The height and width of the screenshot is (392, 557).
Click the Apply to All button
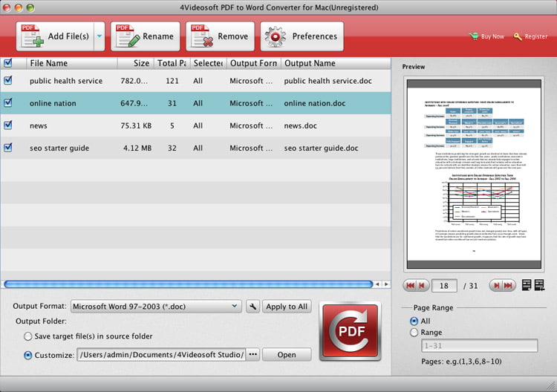(x=287, y=307)
